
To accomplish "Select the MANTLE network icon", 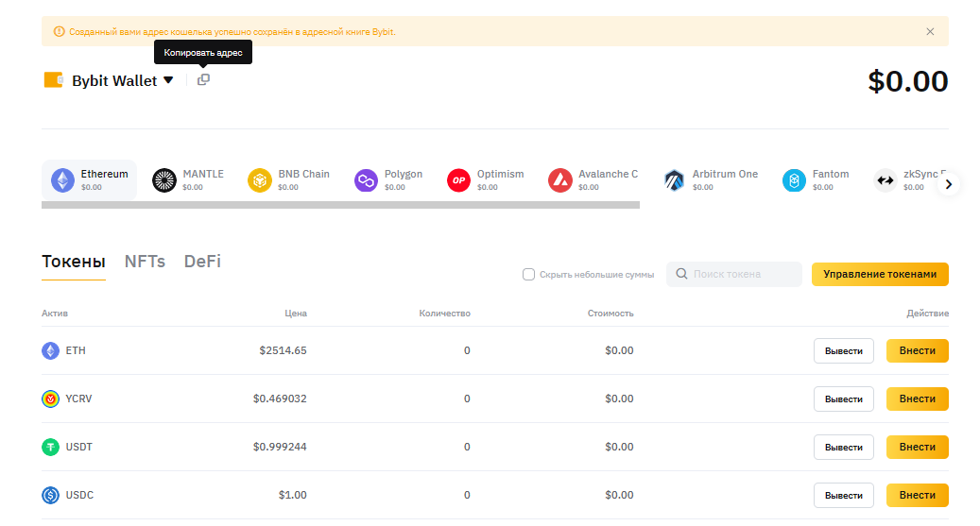I will tap(164, 180).
